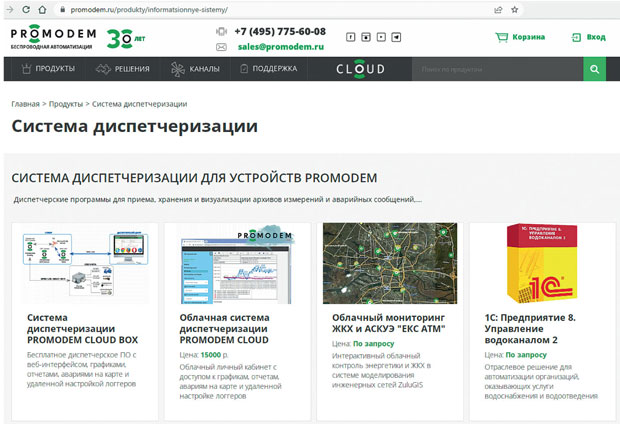Screen dimensions: 620x424
Task: Click the Интерактивный облачный контроль description
Action: pos(381,370)
